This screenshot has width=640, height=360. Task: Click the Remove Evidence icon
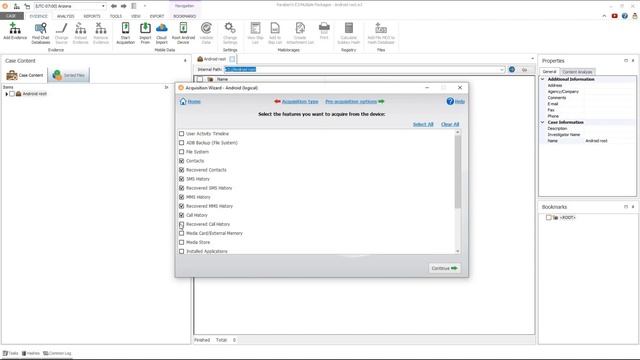pyautogui.click(x=100, y=29)
